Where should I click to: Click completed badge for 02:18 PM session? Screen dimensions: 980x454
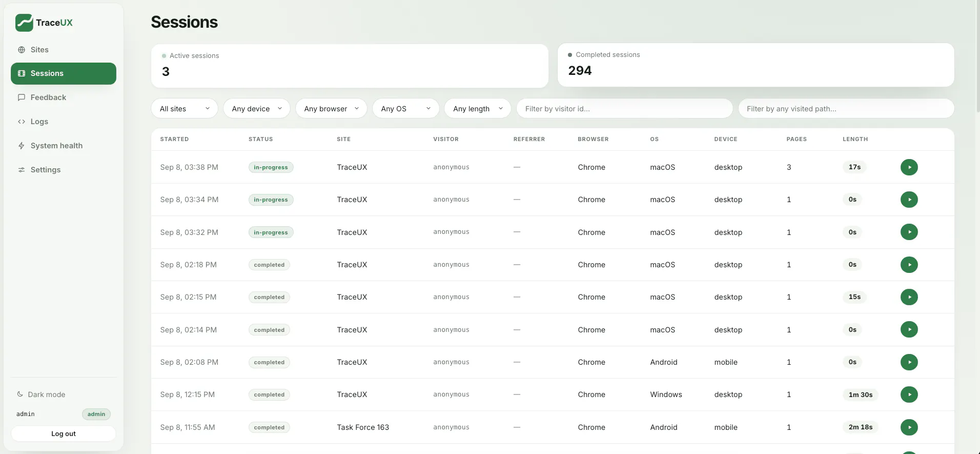tap(269, 265)
